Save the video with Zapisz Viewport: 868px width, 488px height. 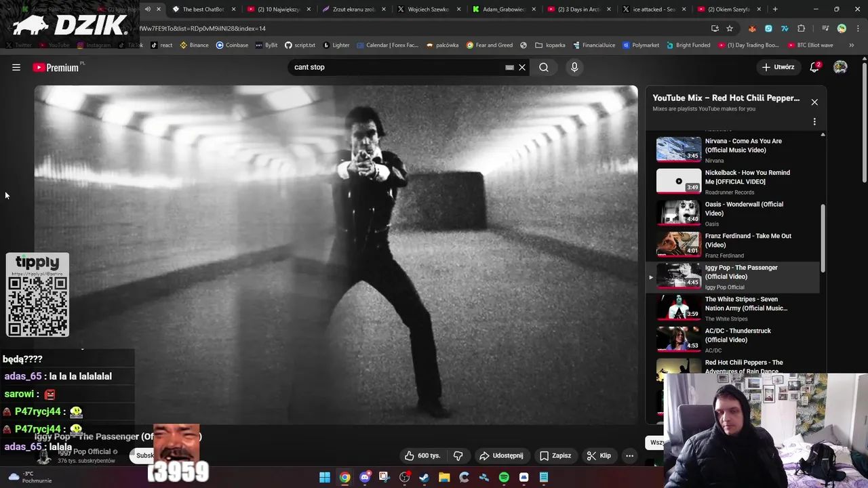[x=555, y=455]
